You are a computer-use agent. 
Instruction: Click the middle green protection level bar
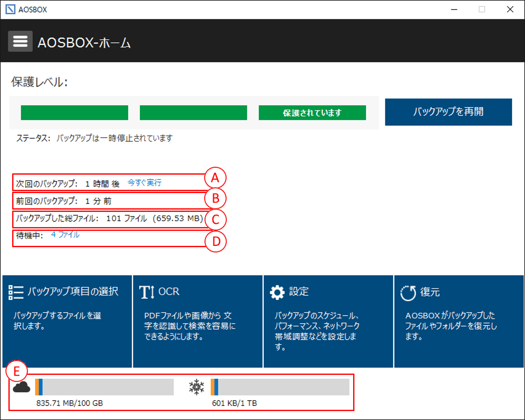click(x=193, y=113)
